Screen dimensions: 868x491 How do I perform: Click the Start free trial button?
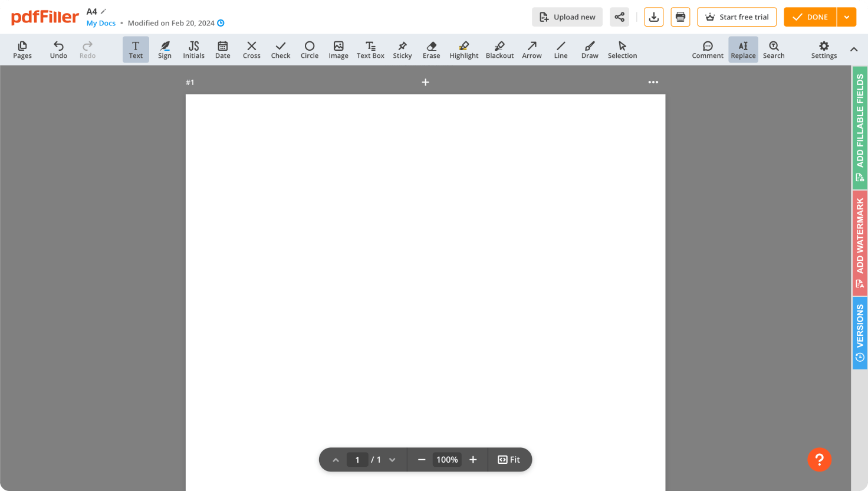click(x=737, y=17)
